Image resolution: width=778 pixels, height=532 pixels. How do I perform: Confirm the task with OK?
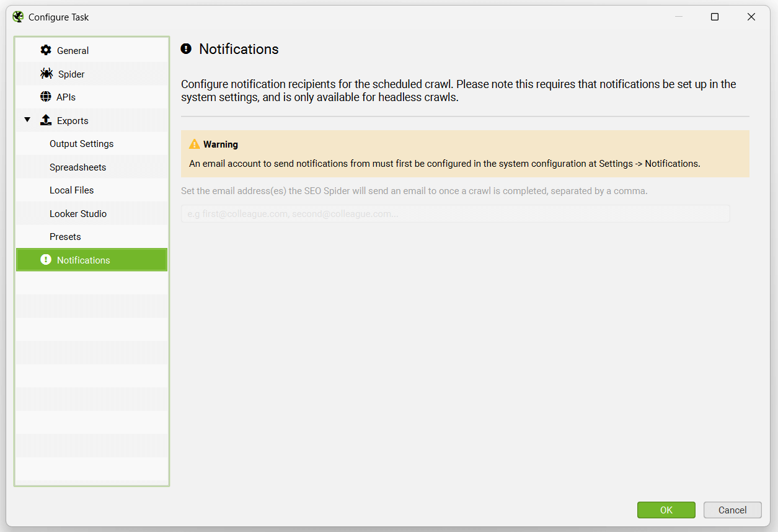666,510
